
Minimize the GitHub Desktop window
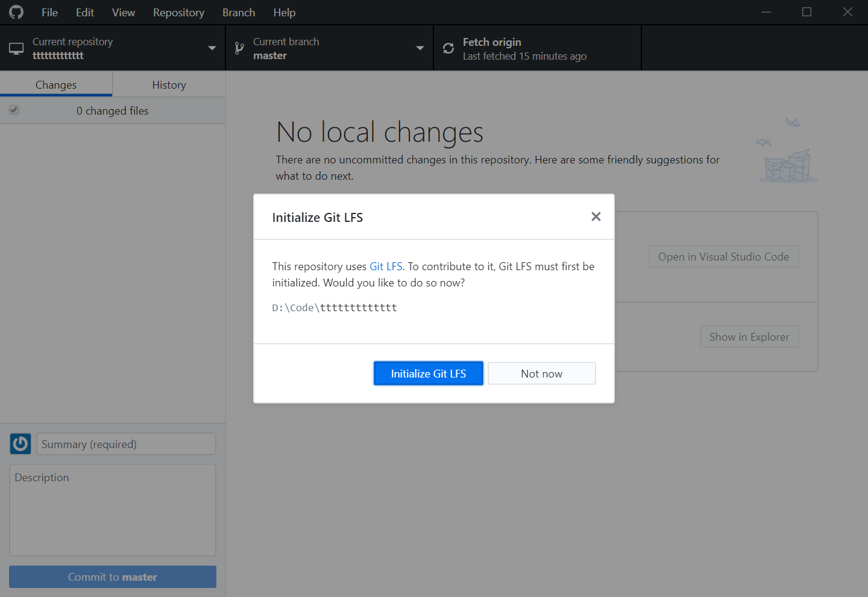(x=767, y=12)
